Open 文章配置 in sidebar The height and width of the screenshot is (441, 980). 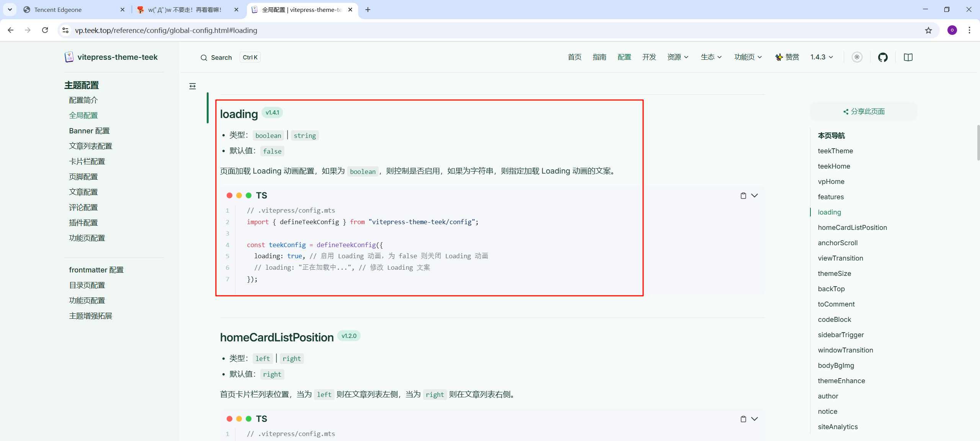[x=83, y=192]
